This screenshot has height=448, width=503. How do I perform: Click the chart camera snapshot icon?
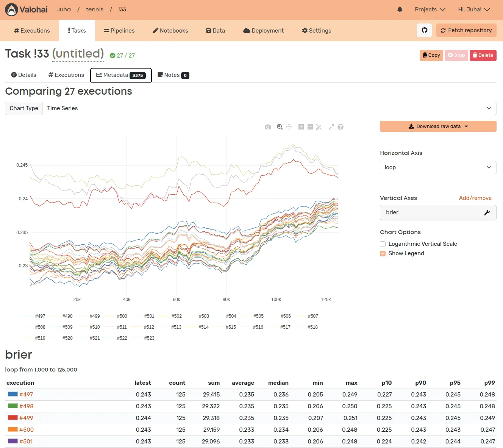click(x=268, y=127)
